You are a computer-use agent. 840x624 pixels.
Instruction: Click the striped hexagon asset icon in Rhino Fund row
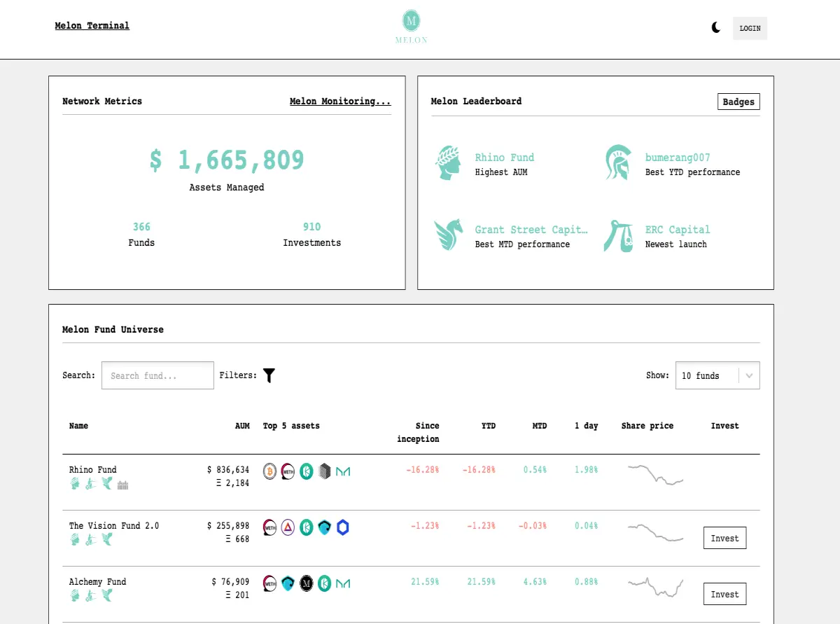click(324, 471)
